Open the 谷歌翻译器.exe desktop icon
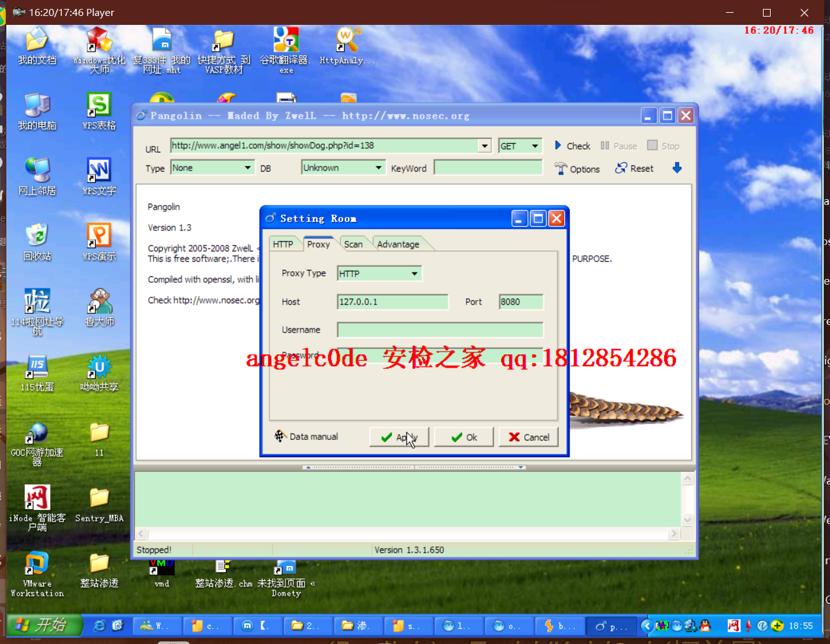The image size is (830, 644). point(285,50)
